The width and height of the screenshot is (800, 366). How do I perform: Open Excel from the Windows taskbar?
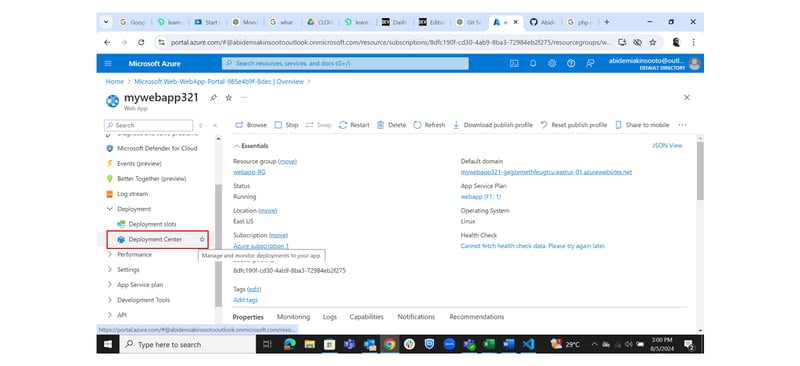coord(489,345)
